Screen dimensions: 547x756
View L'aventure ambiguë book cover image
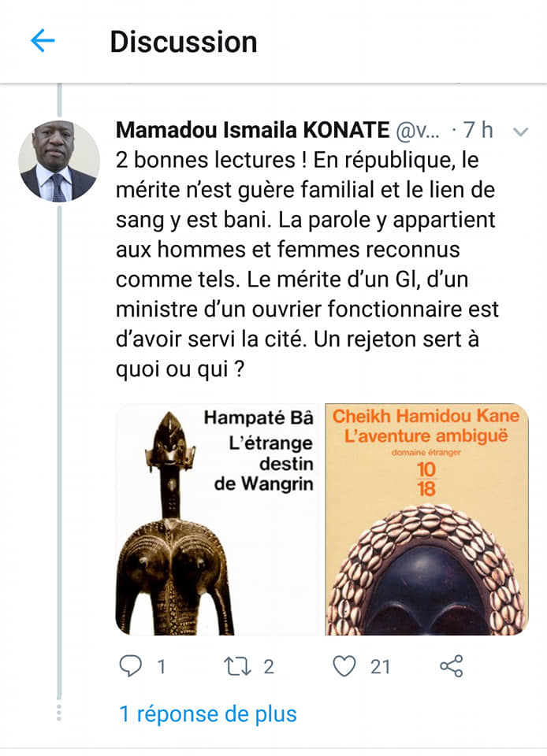pyautogui.click(x=427, y=519)
